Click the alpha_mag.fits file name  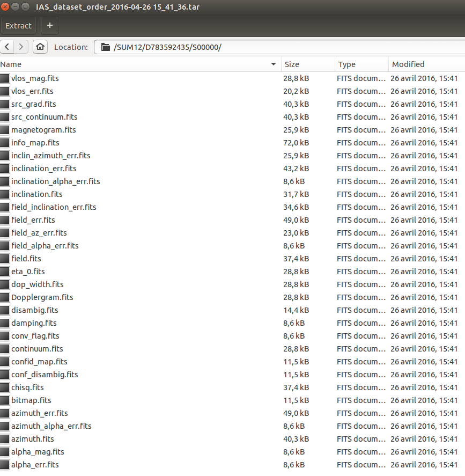click(38, 452)
